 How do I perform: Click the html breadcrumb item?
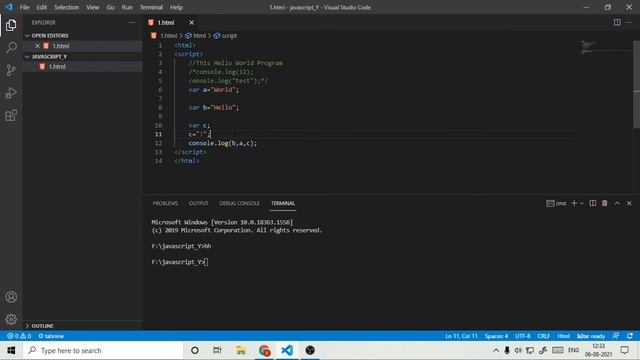196,36
